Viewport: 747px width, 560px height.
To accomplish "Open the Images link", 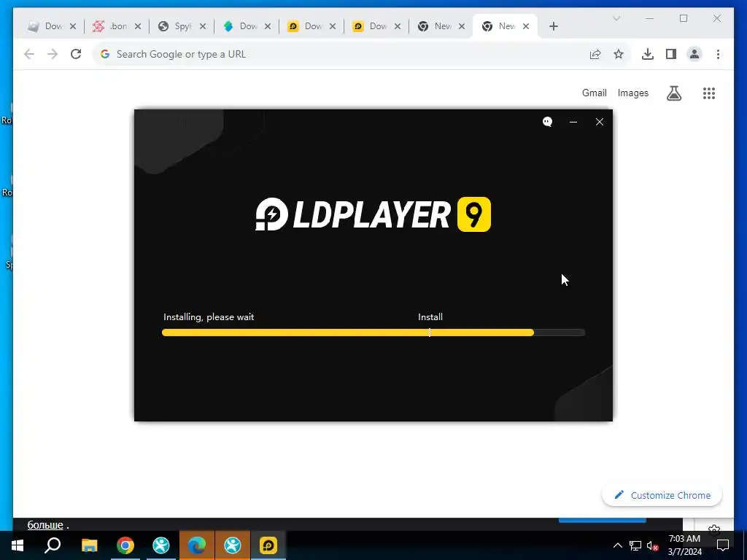I will [x=632, y=93].
